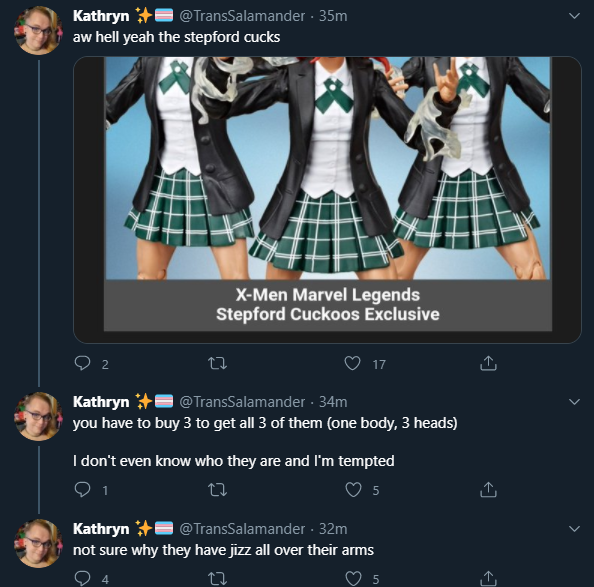The image size is (594, 587).
Task: Reply to the 32m tweet with 4 replies
Action: (x=82, y=578)
